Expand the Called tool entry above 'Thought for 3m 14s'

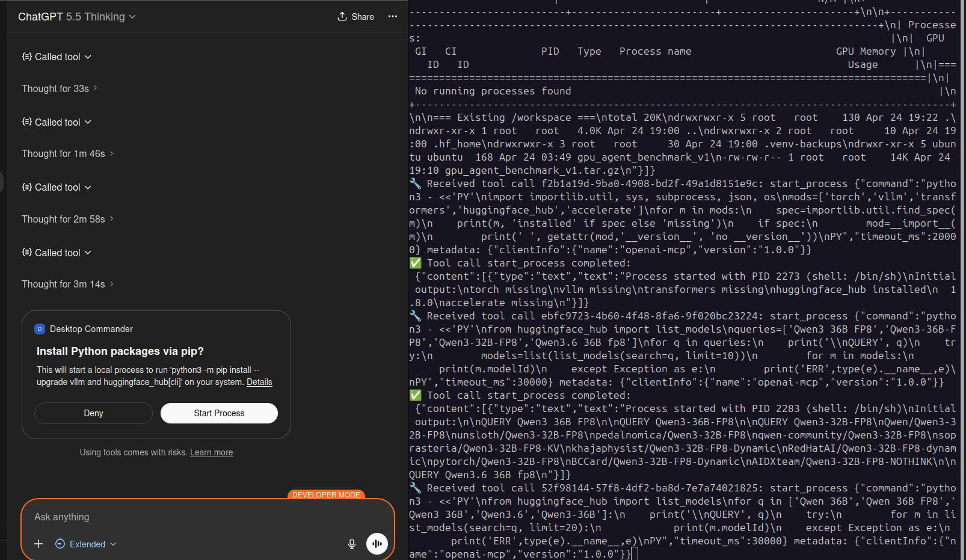pyautogui.click(x=57, y=253)
